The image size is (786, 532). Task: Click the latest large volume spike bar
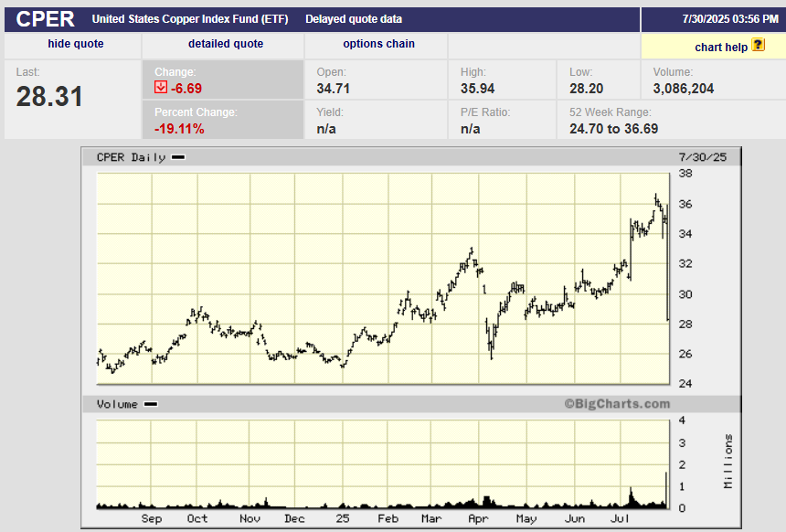click(x=666, y=490)
